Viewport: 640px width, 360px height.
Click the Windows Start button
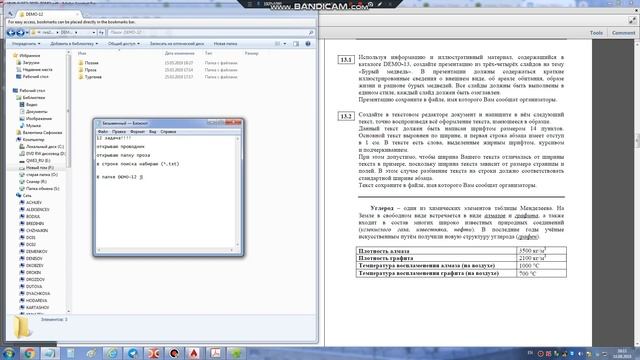tap(8, 353)
